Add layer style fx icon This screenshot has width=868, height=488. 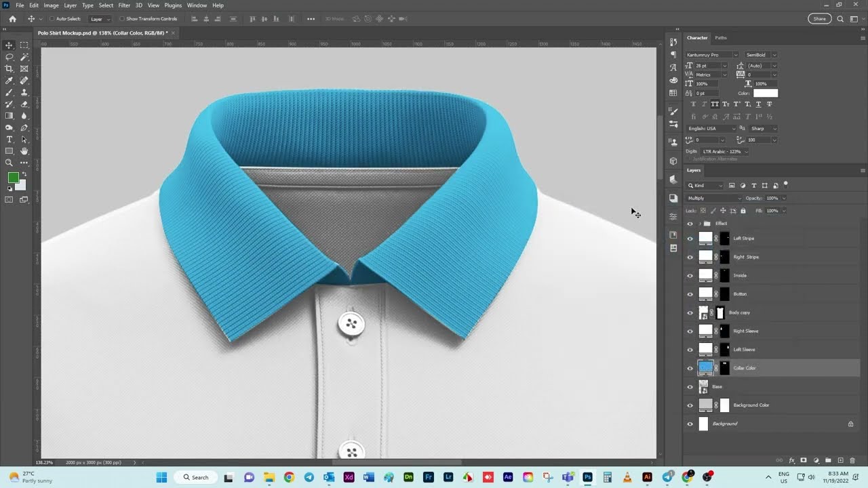pos(791,461)
